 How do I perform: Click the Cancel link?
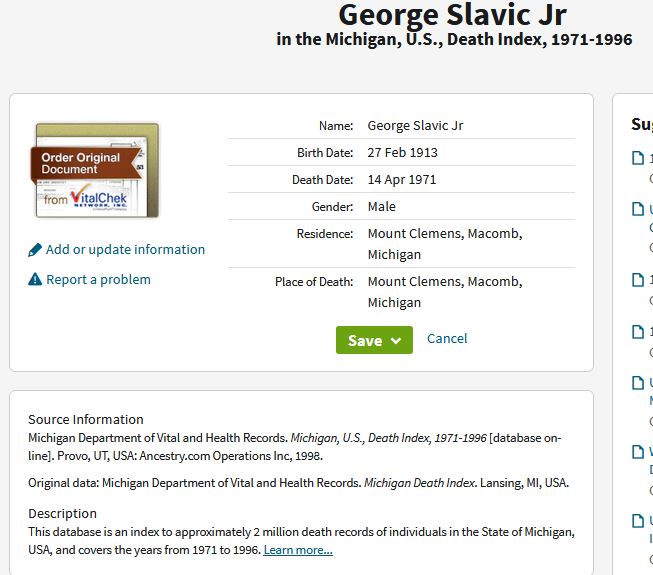[x=447, y=339]
